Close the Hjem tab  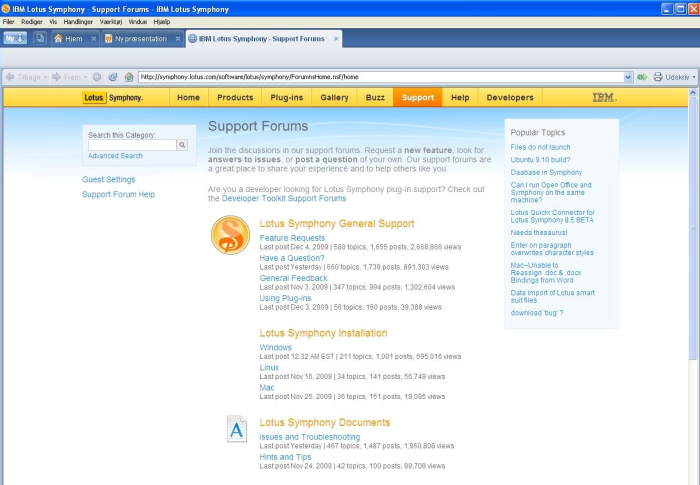click(93, 39)
